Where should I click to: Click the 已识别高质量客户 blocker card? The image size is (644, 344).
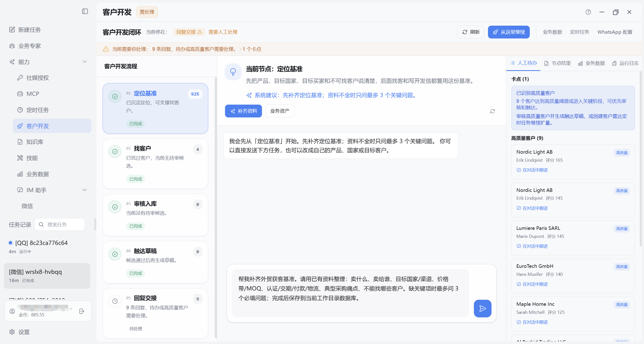tap(573, 108)
